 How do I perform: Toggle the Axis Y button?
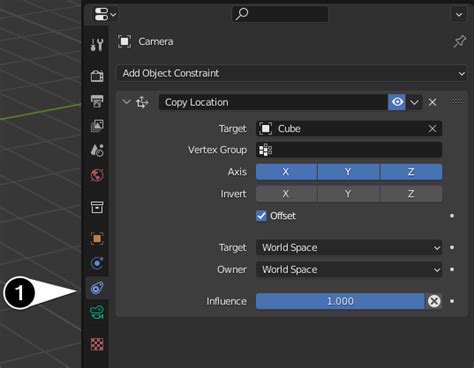point(348,172)
